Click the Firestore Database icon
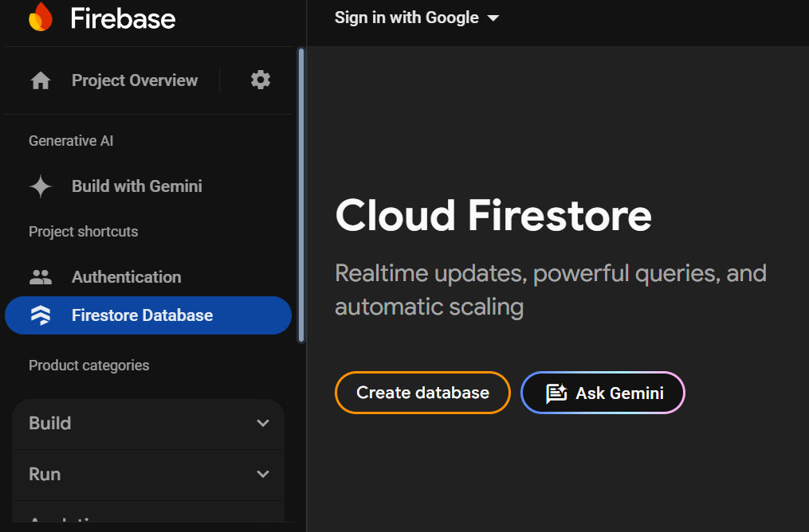 tap(40, 315)
